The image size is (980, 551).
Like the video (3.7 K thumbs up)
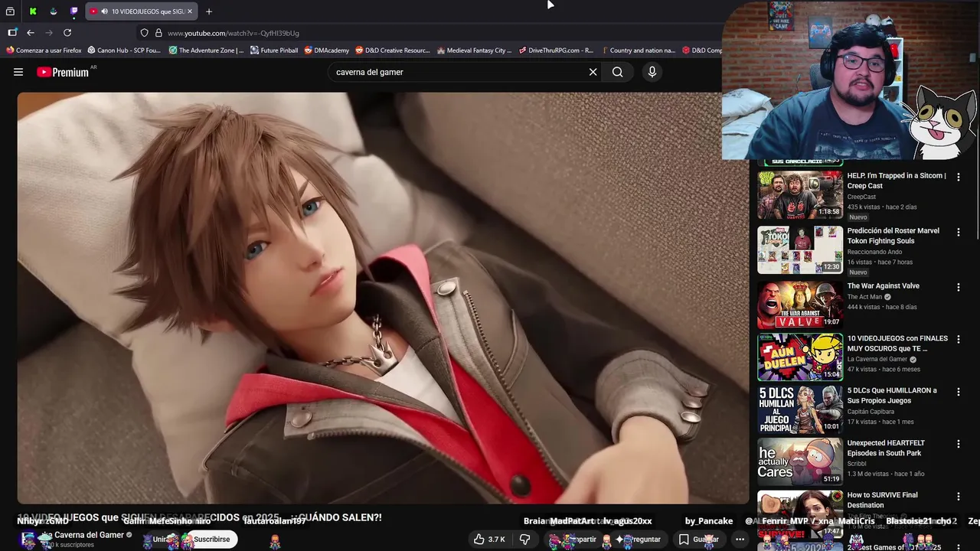(488, 540)
